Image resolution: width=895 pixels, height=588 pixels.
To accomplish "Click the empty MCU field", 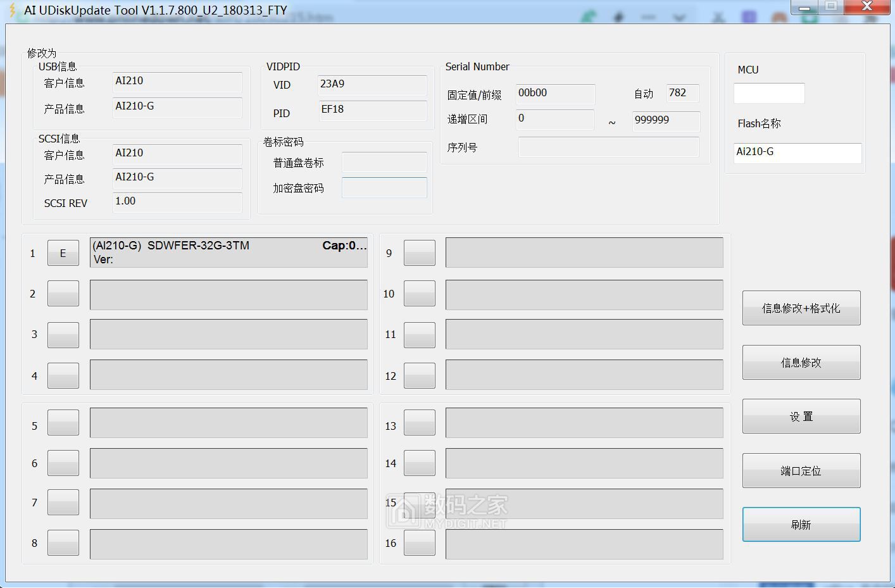I will 769,93.
